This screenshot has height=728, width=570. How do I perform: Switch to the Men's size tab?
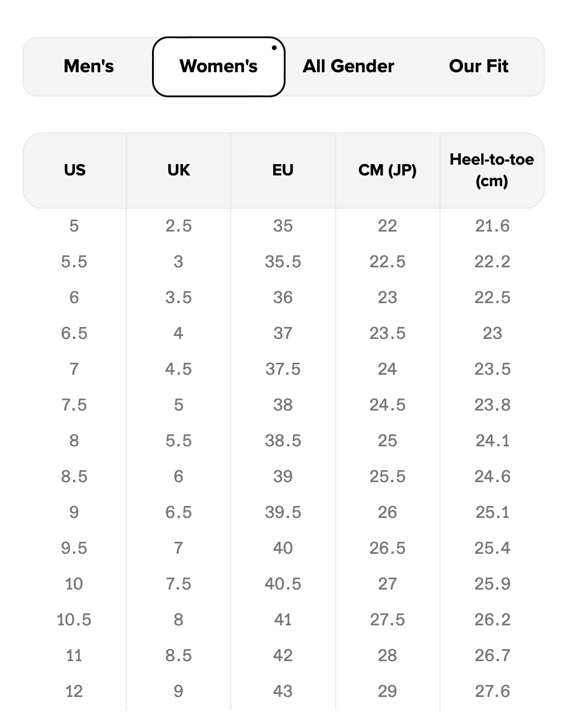(x=89, y=66)
